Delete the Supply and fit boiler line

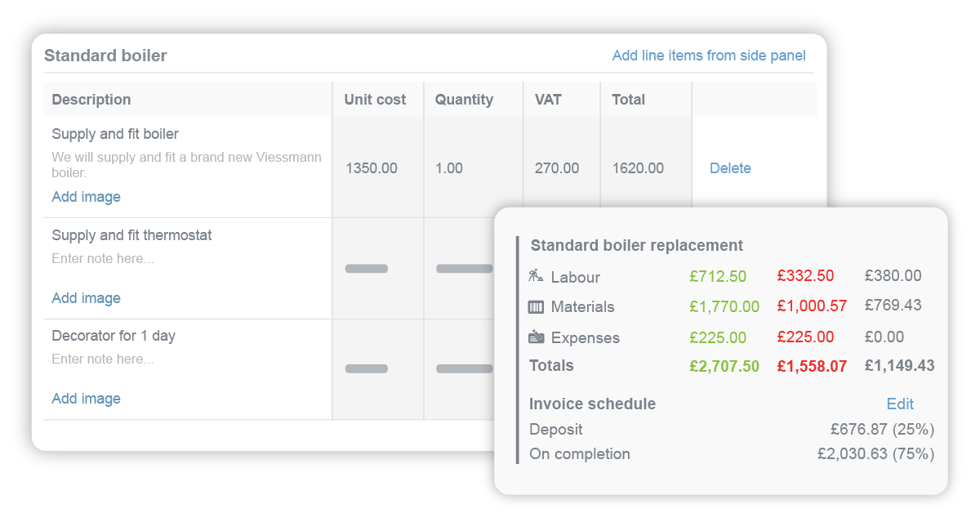[730, 167]
